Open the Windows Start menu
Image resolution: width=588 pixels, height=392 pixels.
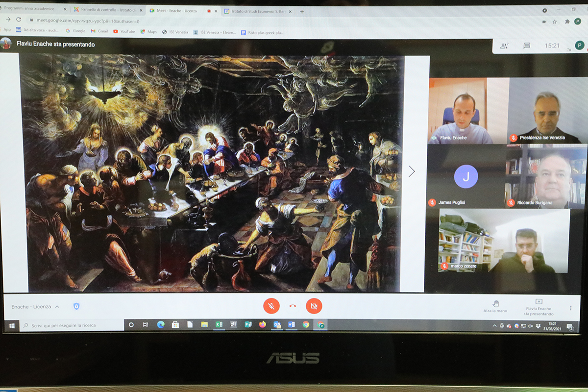[x=12, y=325]
